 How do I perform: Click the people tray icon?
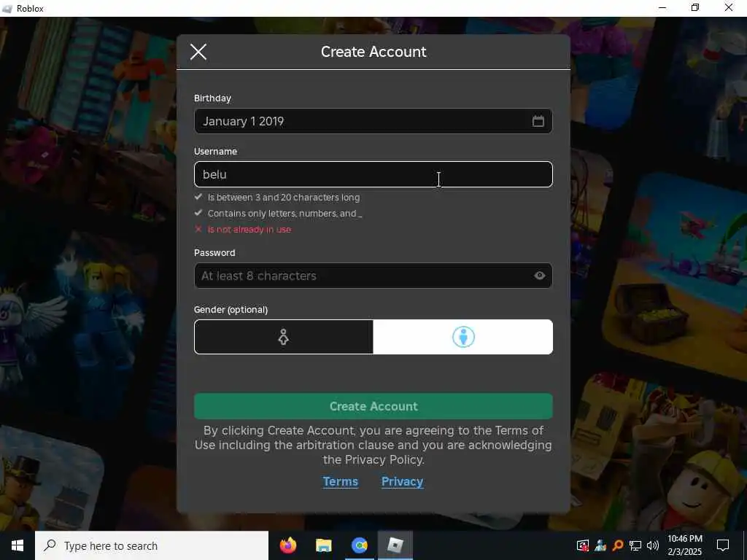coord(600,545)
